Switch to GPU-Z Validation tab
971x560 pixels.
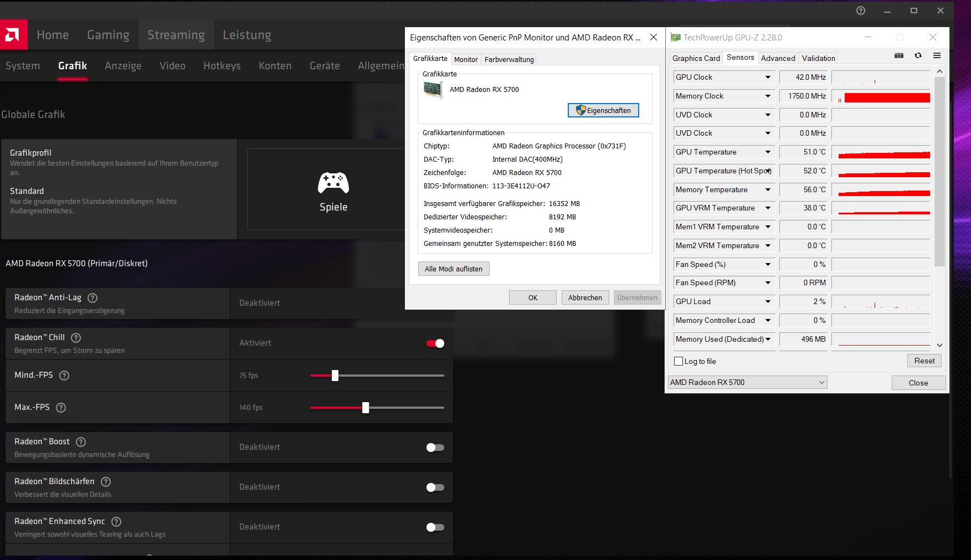(x=818, y=58)
